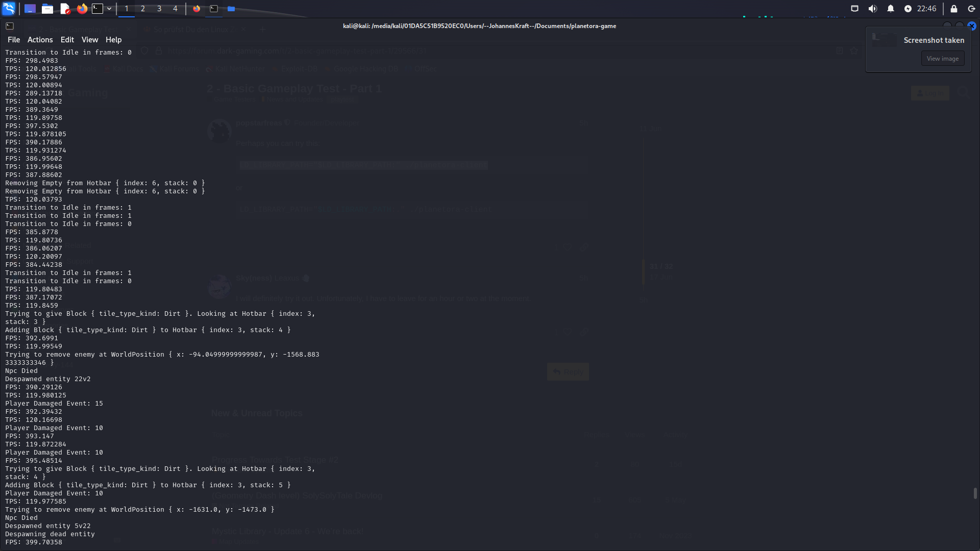
Task: Open the volume control in tray
Action: tap(873, 9)
